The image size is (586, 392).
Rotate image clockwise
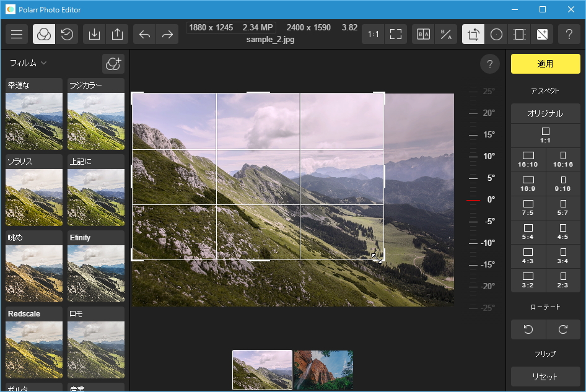[x=563, y=329]
